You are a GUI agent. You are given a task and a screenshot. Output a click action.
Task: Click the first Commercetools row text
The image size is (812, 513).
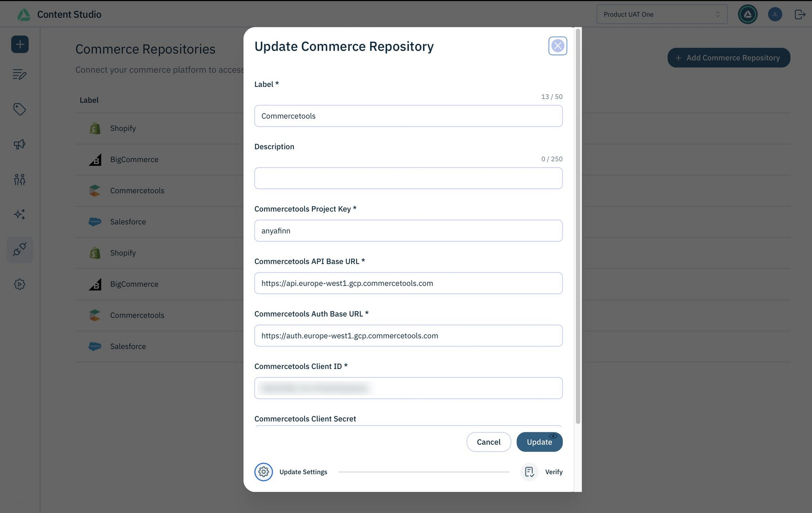pyautogui.click(x=137, y=191)
